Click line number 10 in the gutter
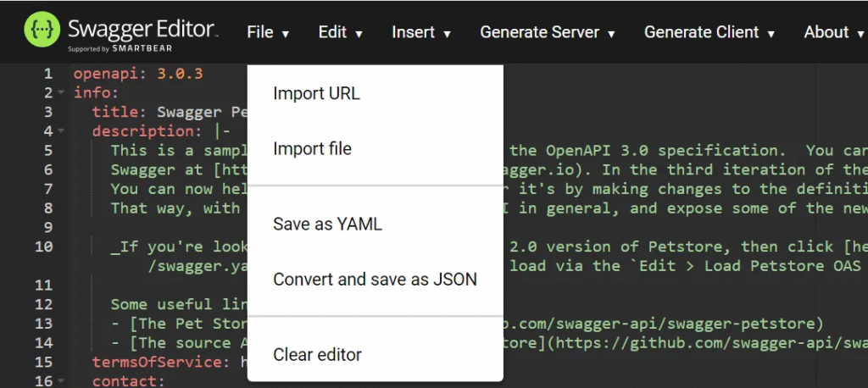The image size is (868, 388). (44, 247)
